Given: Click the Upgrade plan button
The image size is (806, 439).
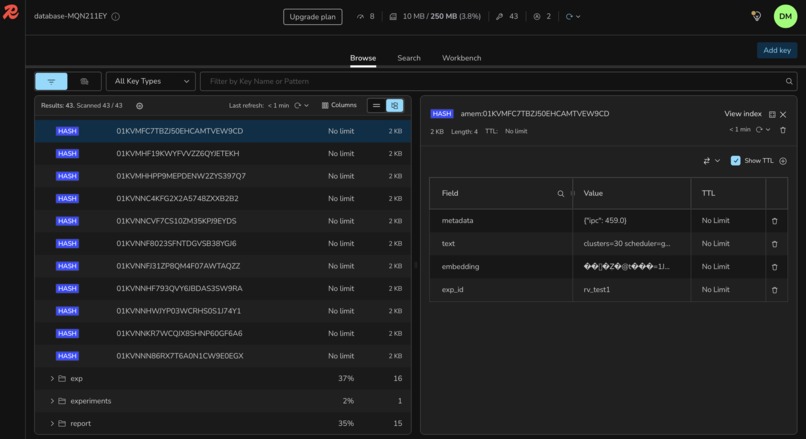Looking at the screenshot, I should 313,16.
